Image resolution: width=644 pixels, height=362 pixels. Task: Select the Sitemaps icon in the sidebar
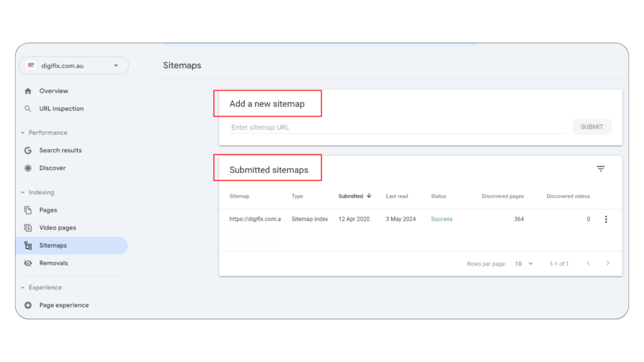[x=28, y=245]
